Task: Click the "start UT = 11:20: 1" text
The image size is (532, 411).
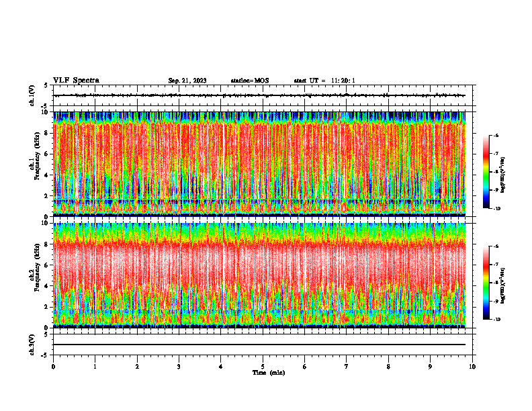Action: pyautogui.click(x=324, y=81)
